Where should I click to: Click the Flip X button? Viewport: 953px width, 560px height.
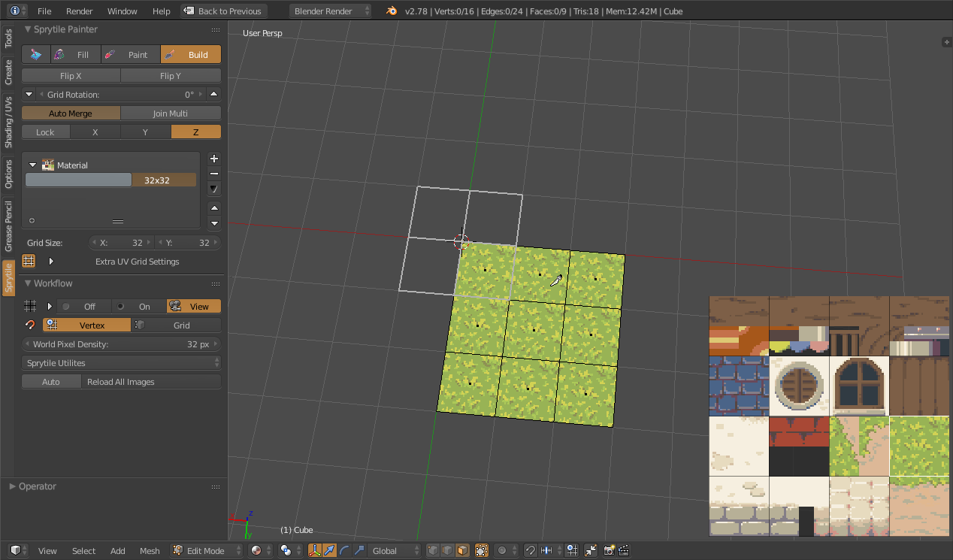[71, 76]
